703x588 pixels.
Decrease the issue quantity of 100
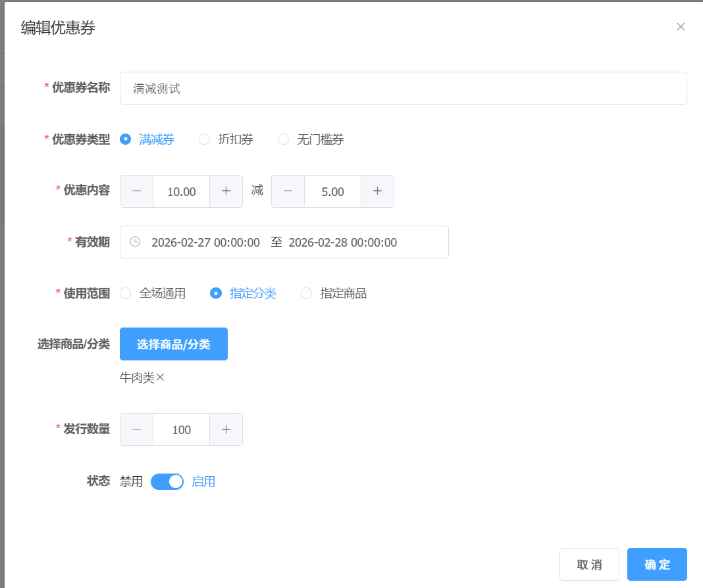tap(137, 429)
